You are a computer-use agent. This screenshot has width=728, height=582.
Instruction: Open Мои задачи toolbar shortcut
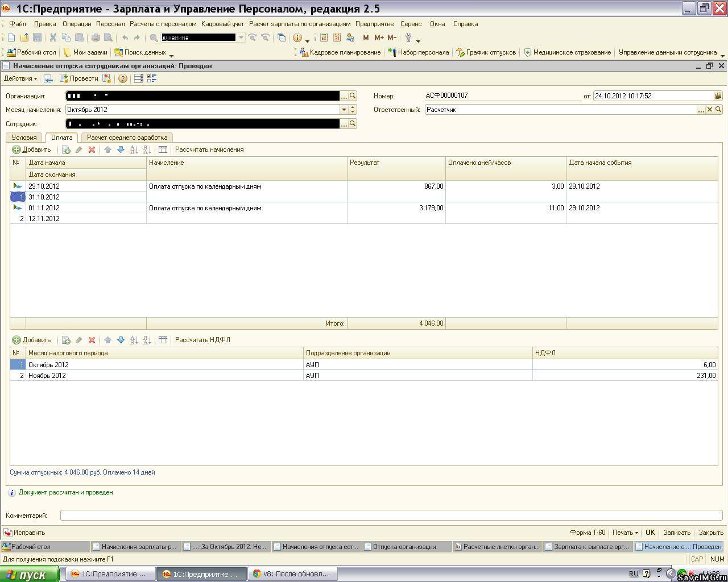pyautogui.click(x=85, y=52)
